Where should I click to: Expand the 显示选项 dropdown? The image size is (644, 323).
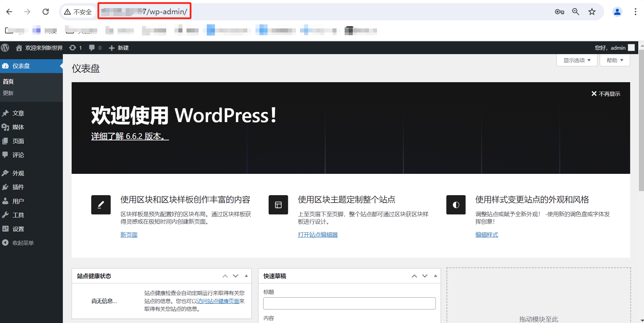click(x=577, y=60)
